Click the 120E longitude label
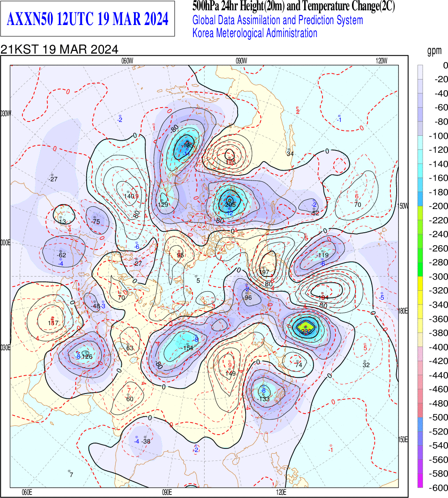This screenshot has width=448, height=498. tap(281, 492)
